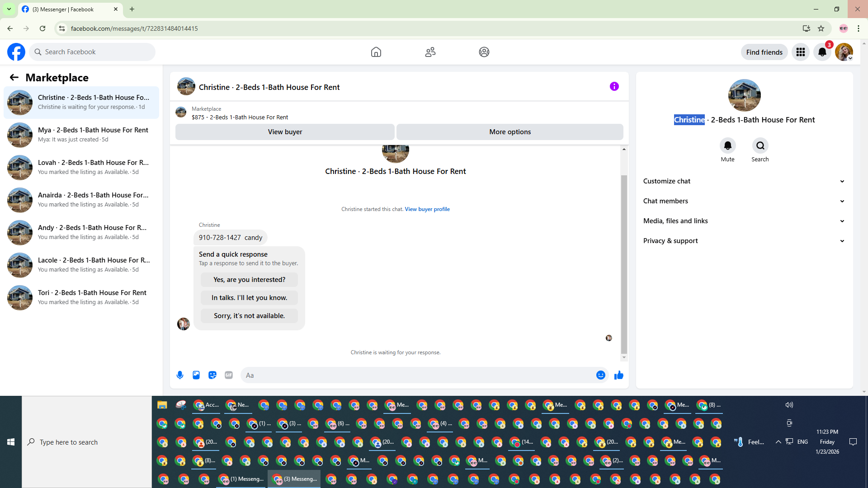Mute the Christine conversation
Image resolution: width=868 pixels, height=488 pixels.
[x=727, y=145]
